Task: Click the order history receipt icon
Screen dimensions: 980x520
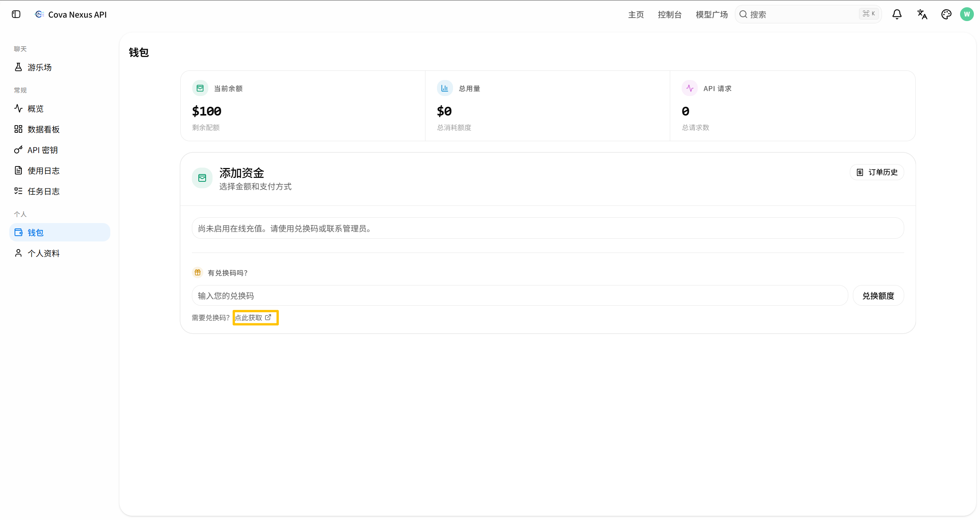Action: point(860,172)
